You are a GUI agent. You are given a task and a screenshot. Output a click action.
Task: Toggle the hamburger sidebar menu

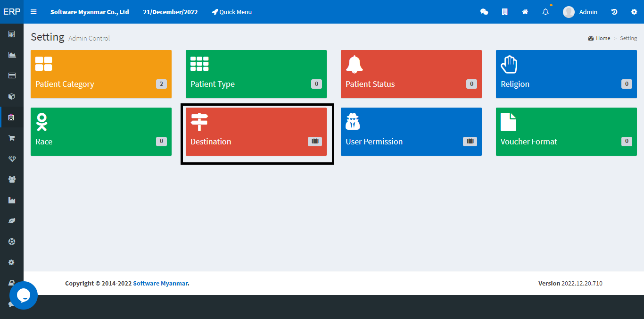pyautogui.click(x=33, y=12)
